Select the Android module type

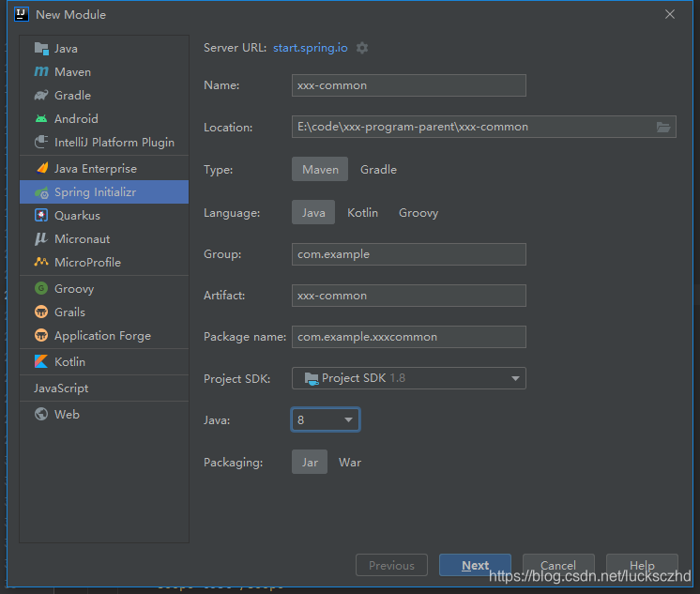click(x=104, y=119)
